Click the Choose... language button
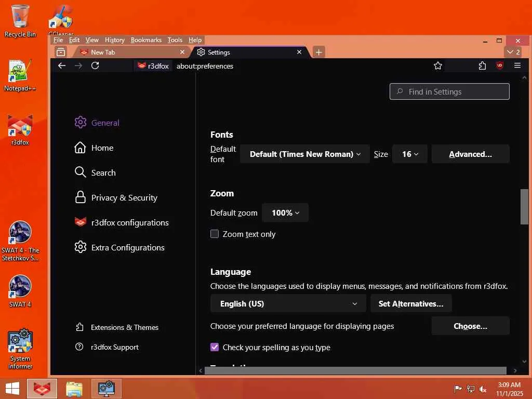The width and height of the screenshot is (532, 399). coord(470,326)
